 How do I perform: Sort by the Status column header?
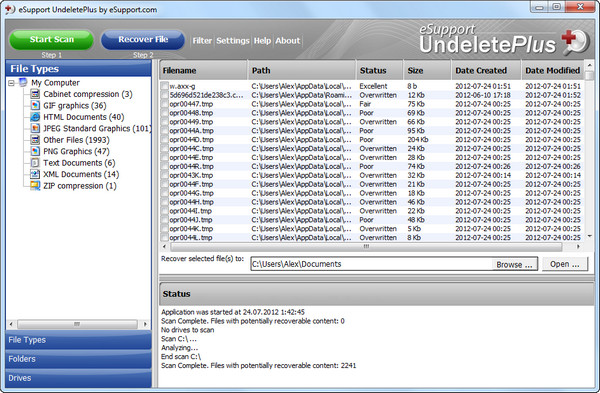(x=380, y=70)
